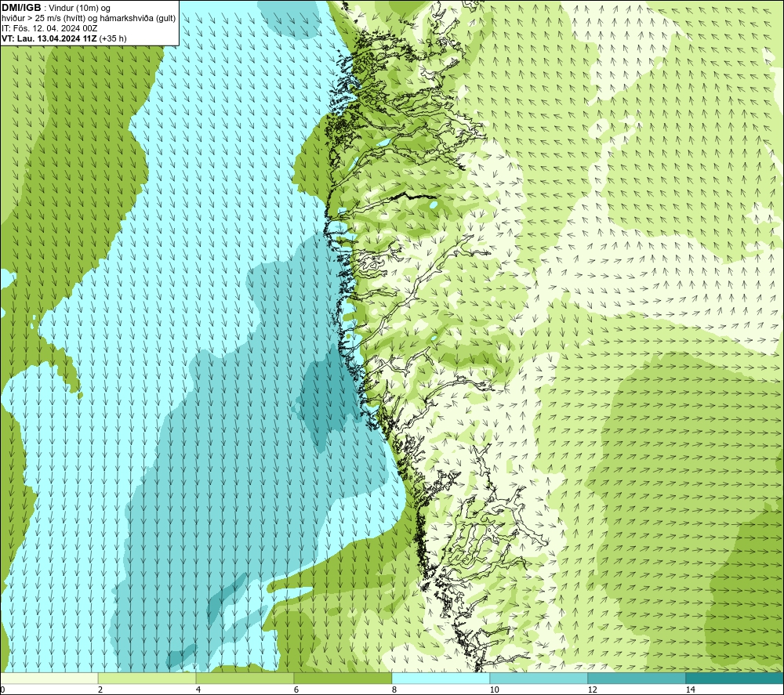Click the 4–6 m/s green swatch

(245, 678)
